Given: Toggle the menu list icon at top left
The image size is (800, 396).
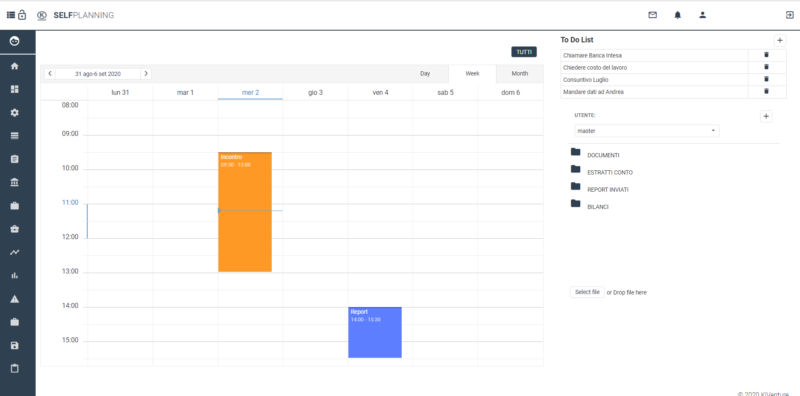Looking at the screenshot, I should (11, 15).
